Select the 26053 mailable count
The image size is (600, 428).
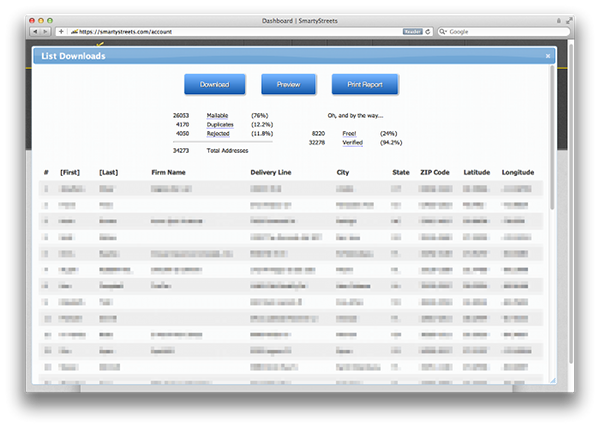181,115
